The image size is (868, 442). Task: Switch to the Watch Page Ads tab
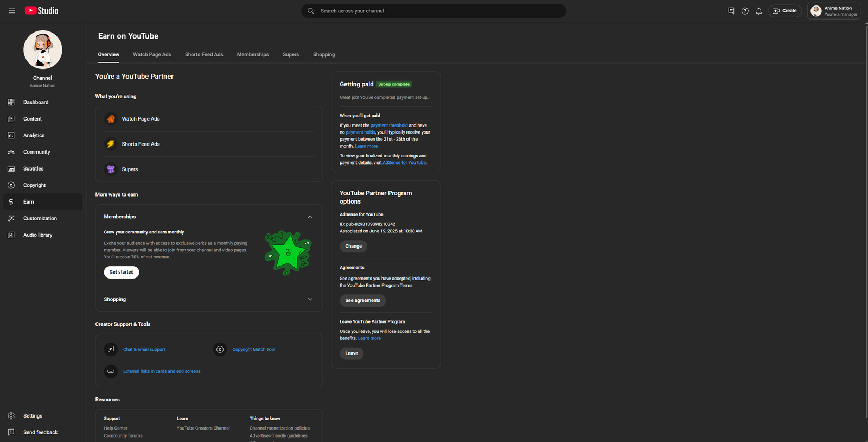point(152,54)
